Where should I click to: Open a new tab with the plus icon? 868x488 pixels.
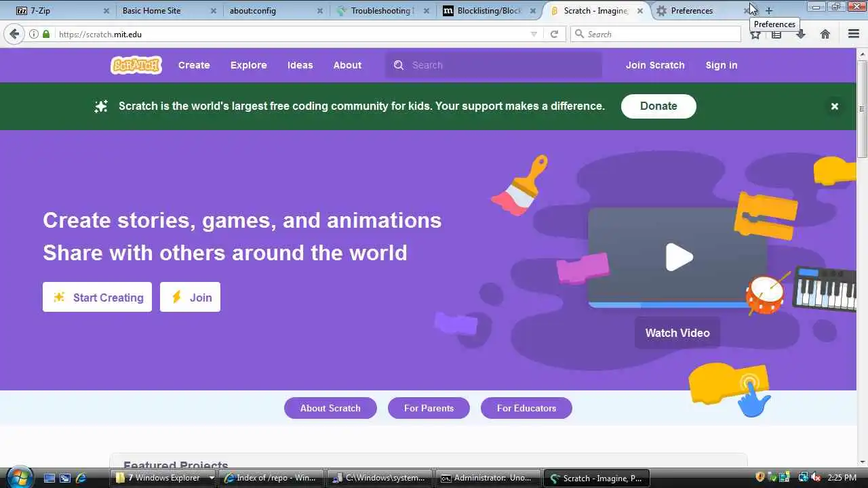pyautogui.click(x=769, y=11)
